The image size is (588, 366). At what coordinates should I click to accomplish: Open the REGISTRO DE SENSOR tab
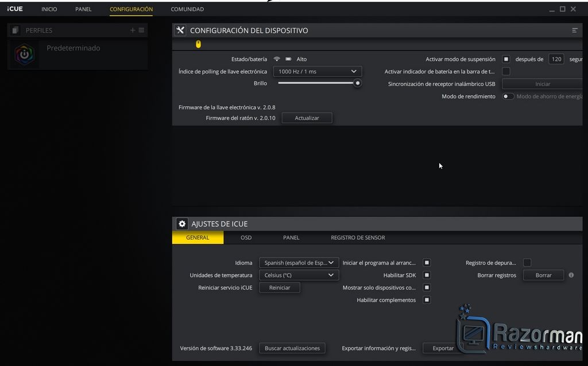click(x=358, y=237)
